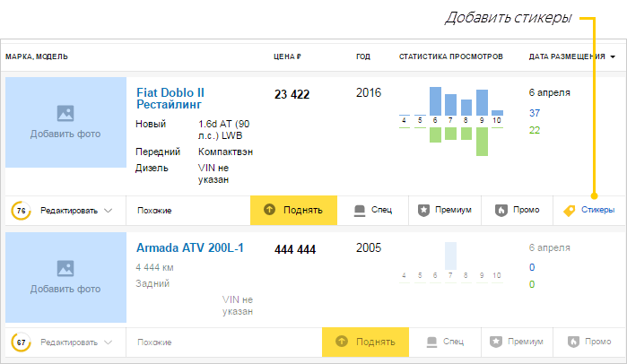
Task: Click the Стикеры tag icon
Action: 569,211
